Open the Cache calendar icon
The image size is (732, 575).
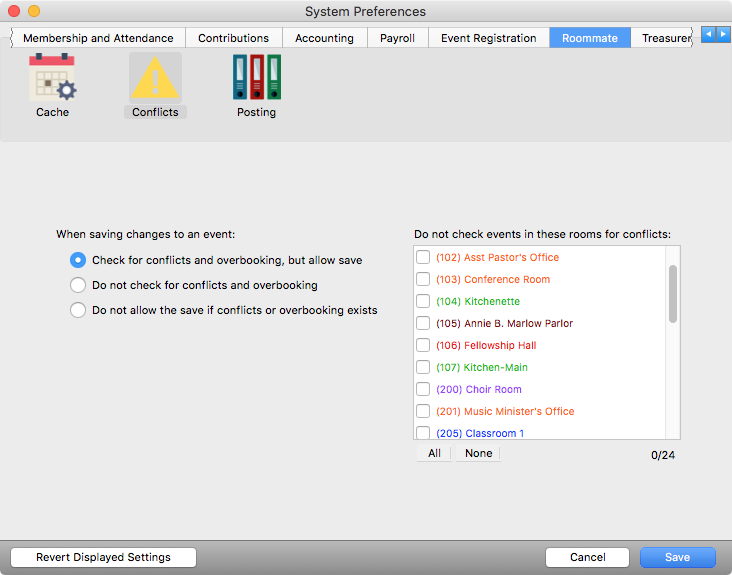point(53,77)
